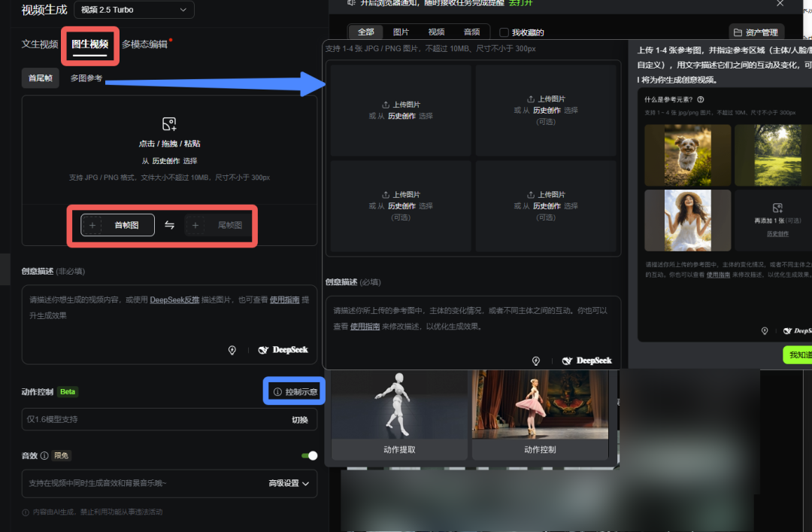Close the browser notification banner
The width and height of the screenshot is (812, 532).
780,4
